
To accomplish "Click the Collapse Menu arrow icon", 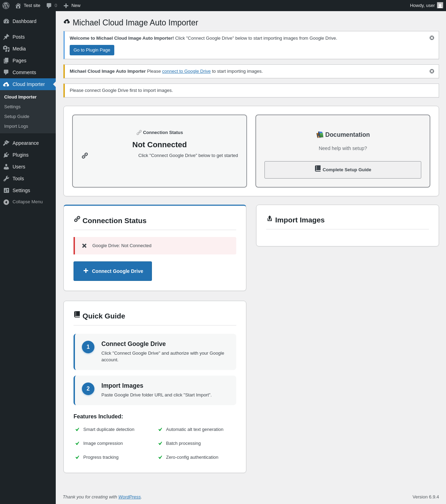I will click(6, 202).
